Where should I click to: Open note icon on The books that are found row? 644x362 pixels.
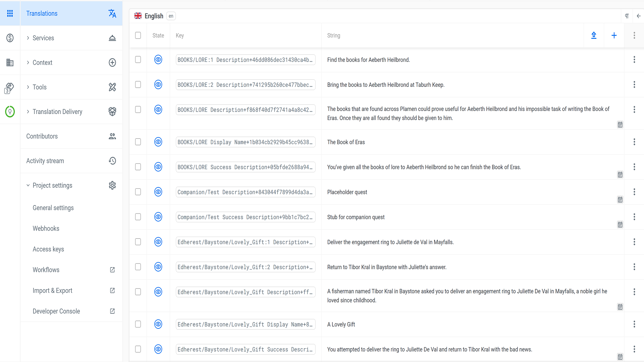[620, 125]
